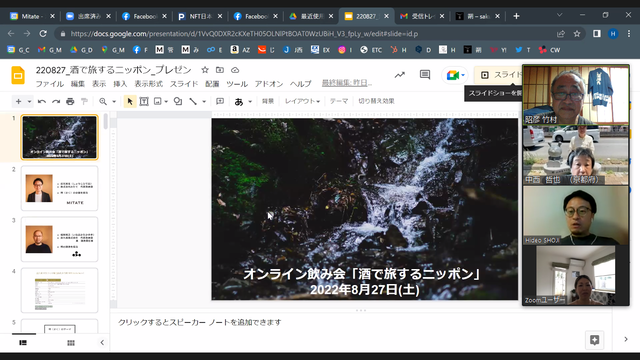
Task: Open the activity dashboard trend icon
Action: pyautogui.click(x=400, y=75)
